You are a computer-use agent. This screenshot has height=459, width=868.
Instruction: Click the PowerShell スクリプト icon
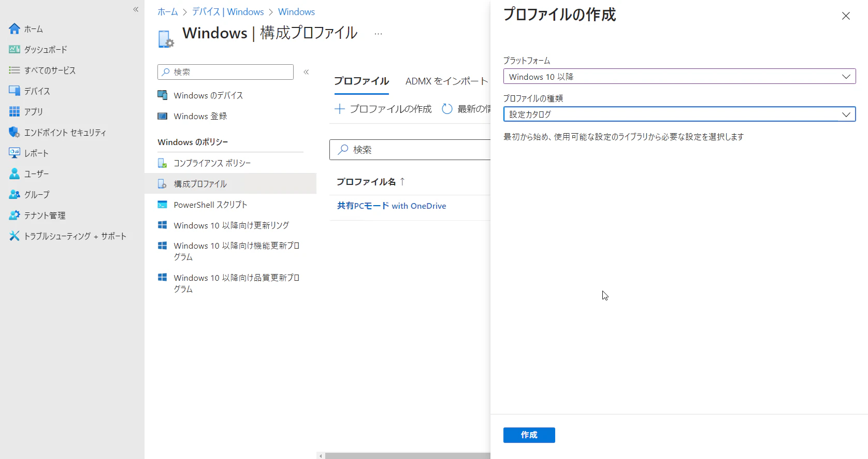click(163, 205)
